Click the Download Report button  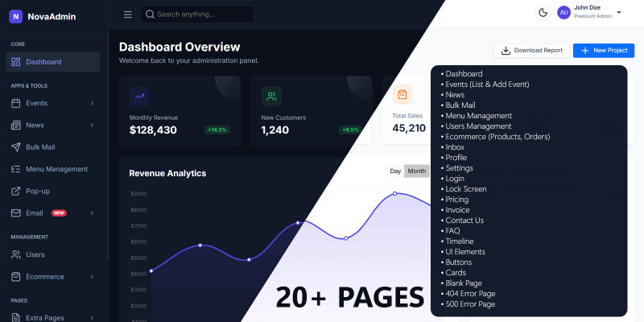click(531, 50)
